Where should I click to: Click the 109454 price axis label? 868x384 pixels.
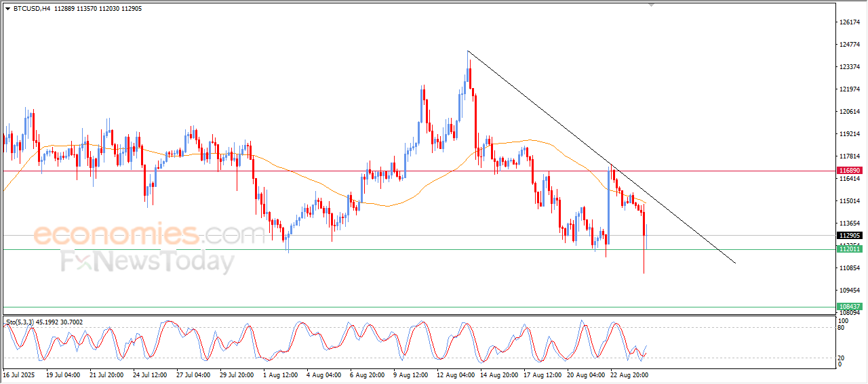pyautogui.click(x=850, y=291)
